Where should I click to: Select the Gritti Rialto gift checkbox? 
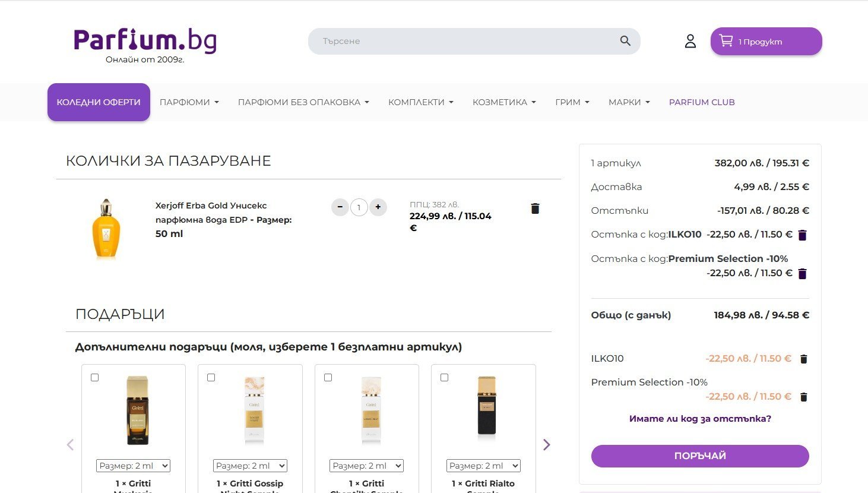pos(444,378)
